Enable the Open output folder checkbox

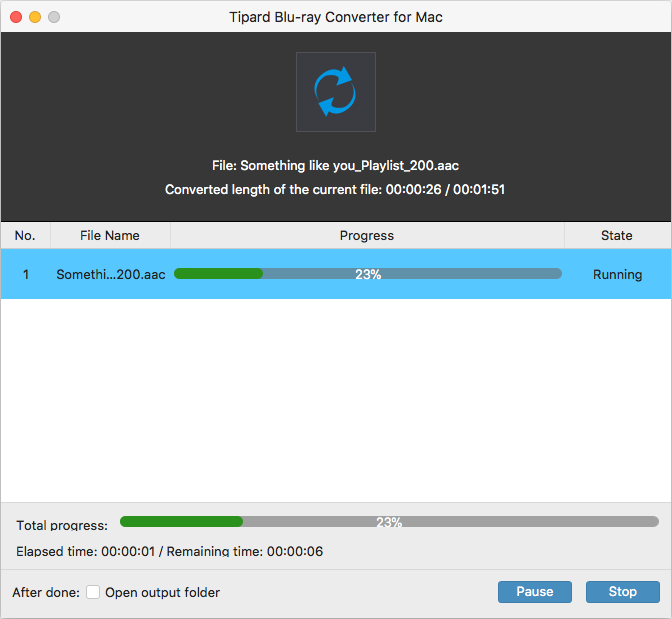point(93,592)
